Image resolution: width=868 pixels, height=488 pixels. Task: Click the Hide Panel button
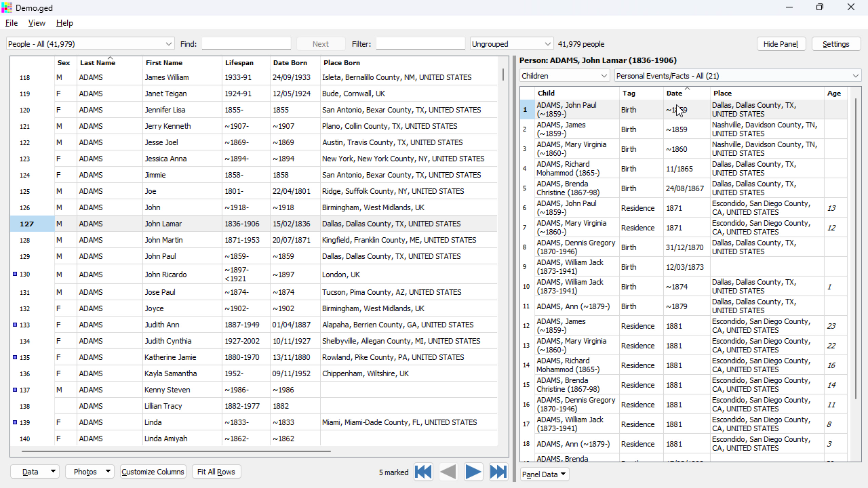tap(781, 44)
